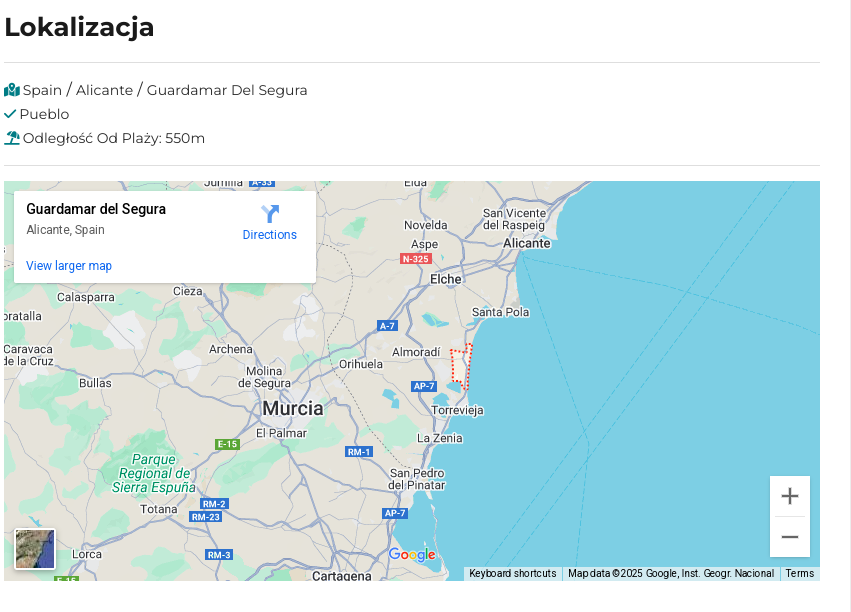851x612 pixels.
Task: Click the checkmark icon beside Pueblo
Action: coord(10,114)
